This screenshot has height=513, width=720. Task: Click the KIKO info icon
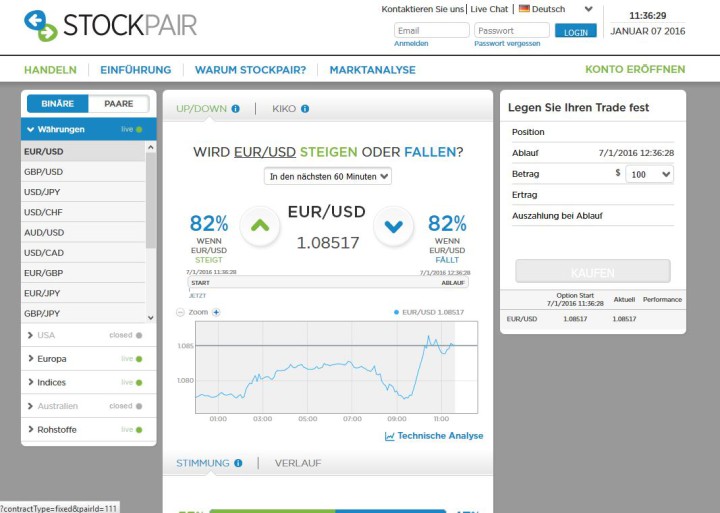(305, 109)
